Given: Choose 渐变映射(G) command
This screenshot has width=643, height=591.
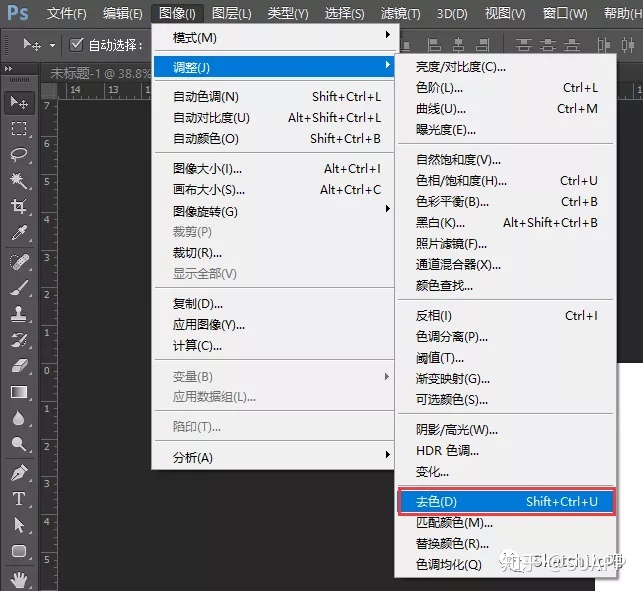Looking at the screenshot, I should [506, 379].
